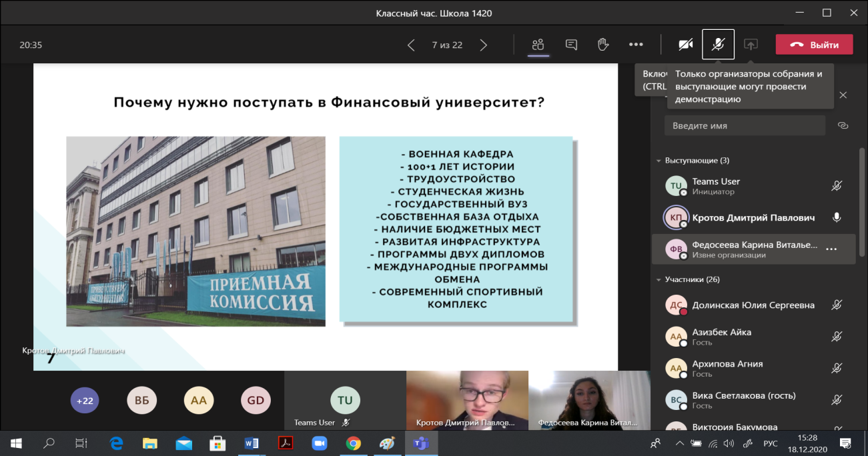The image size is (868, 456).
Task: Unmute your microphone in toolbar
Action: [719, 45]
